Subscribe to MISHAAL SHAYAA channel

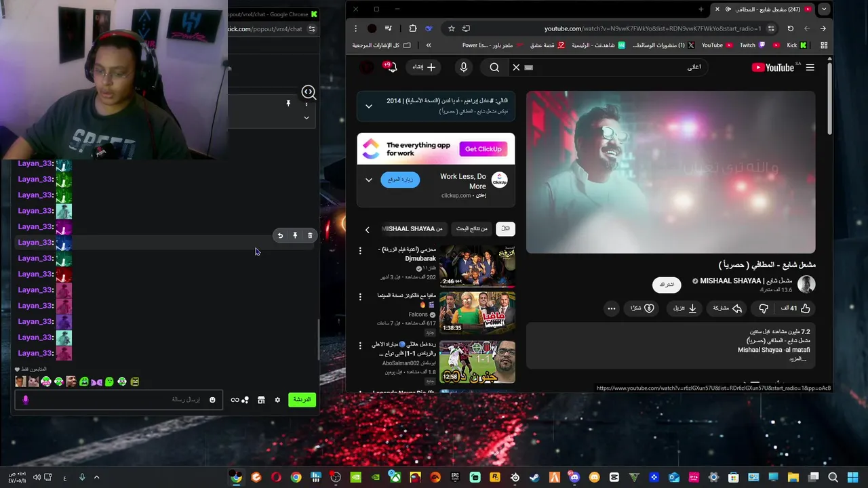tap(667, 285)
